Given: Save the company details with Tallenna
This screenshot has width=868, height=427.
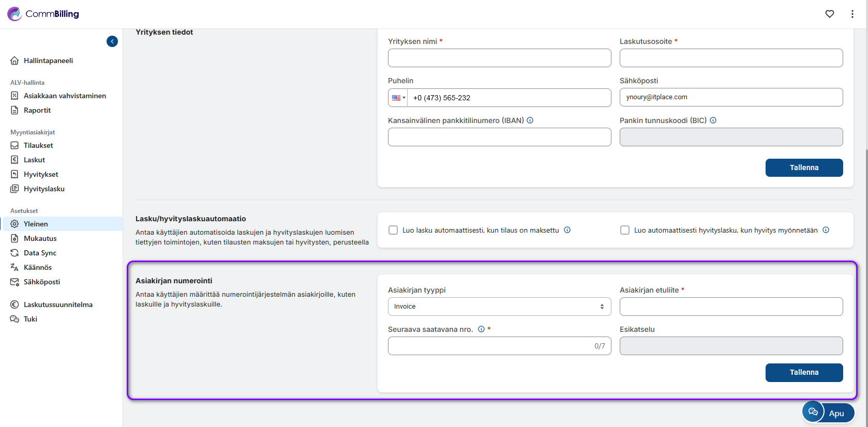Looking at the screenshot, I should (x=804, y=167).
